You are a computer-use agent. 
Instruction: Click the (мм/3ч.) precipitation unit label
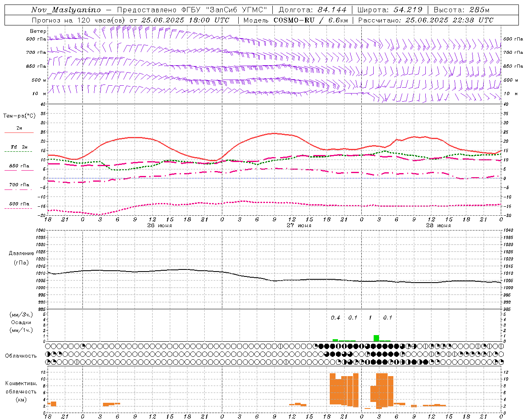[x=21, y=315]
